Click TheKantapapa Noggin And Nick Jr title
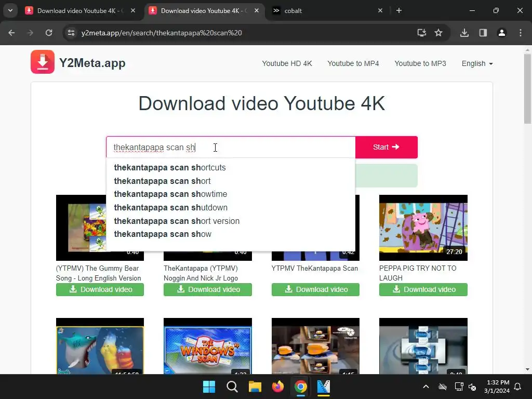 click(x=201, y=273)
